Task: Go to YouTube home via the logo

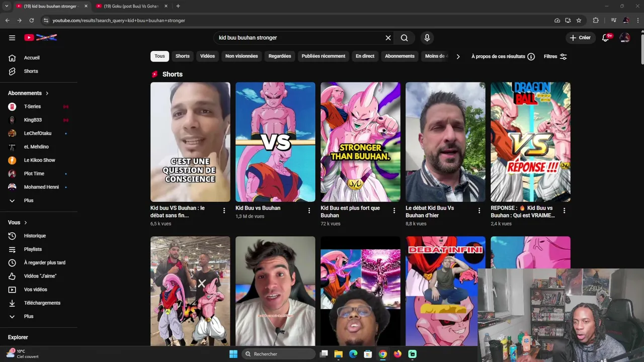Action: 41,38
